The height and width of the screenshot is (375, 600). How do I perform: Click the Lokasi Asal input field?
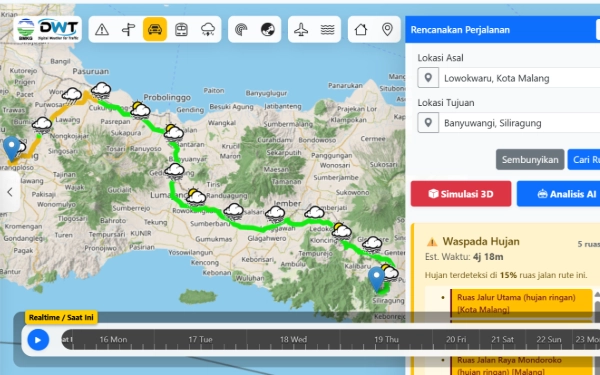tap(519, 78)
